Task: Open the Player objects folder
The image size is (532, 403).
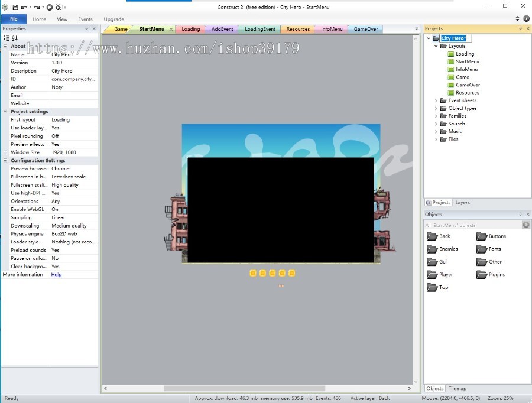Action: [x=440, y=275]
